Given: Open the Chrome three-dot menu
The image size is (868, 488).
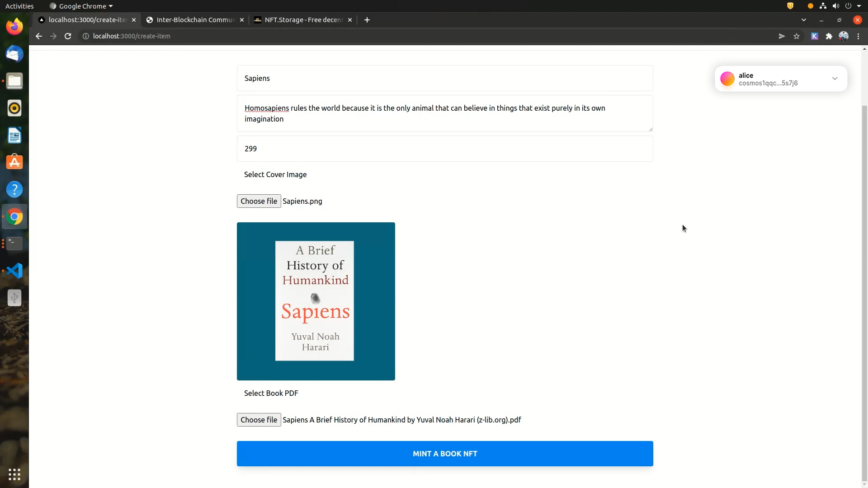Looking at the screenshot, I should tap(858, 36).
